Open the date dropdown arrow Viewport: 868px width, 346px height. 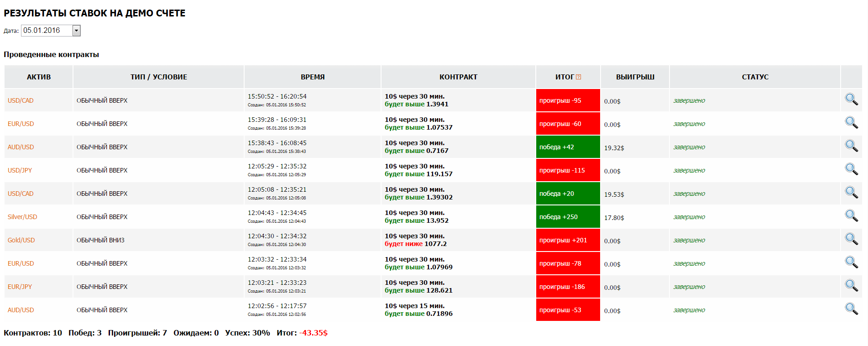click(x=77, y=31)
